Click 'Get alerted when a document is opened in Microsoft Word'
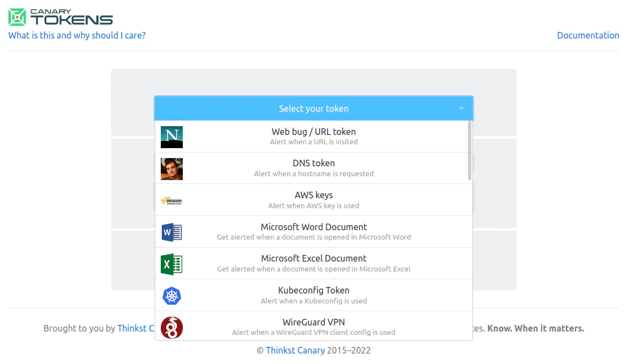The width and height of the screenshot is (631, 364). pos(314,237)
